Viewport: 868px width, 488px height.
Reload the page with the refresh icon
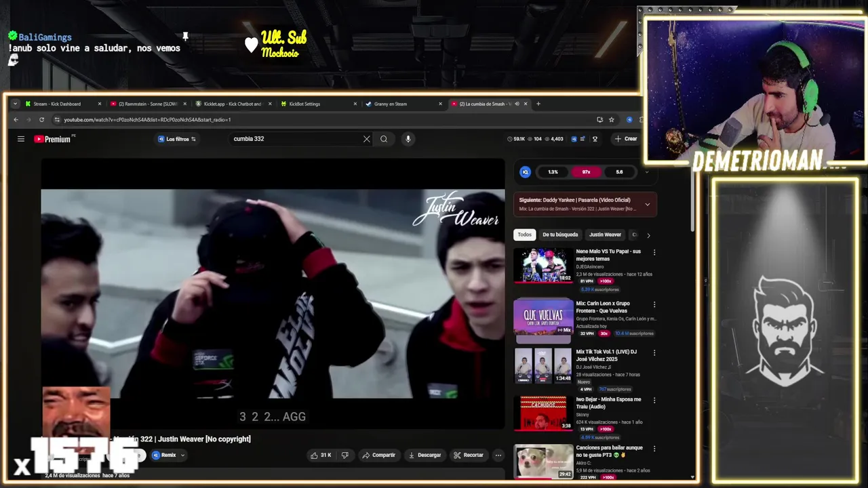coord(41,120)
